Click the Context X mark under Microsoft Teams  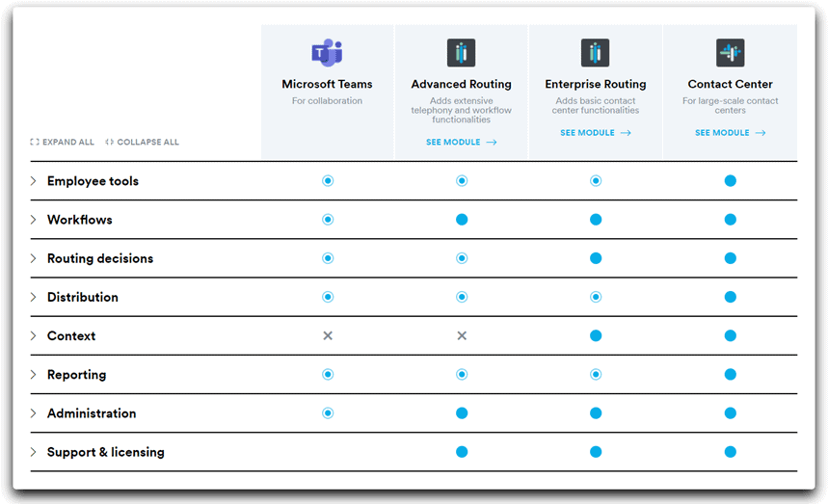[x=328, y=335]
